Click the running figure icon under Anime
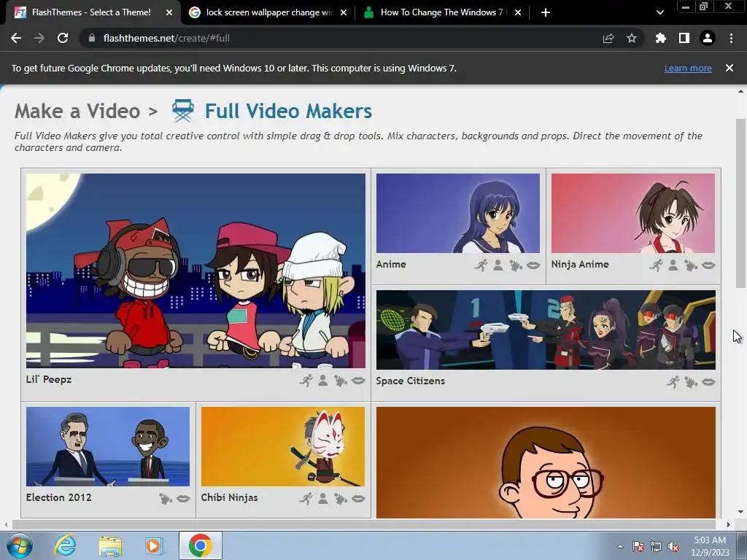 481,265
